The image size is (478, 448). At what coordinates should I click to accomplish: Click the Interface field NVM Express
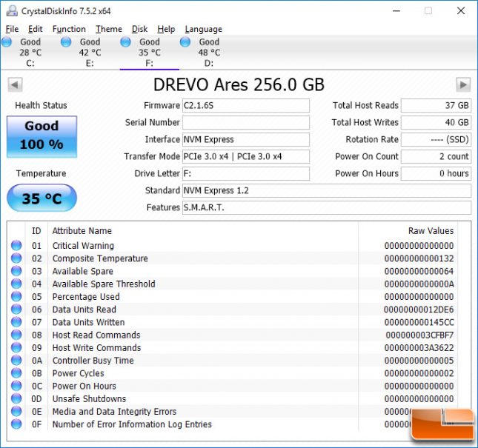click(x=246, y=139)
